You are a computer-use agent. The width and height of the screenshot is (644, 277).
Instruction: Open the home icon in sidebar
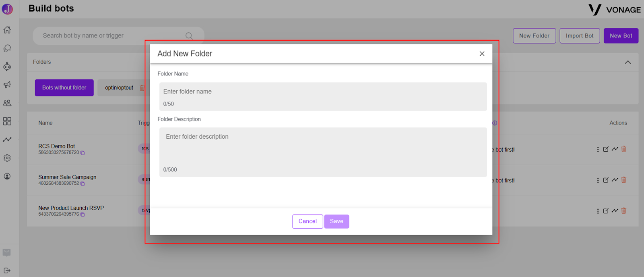(x=7, y=30)
